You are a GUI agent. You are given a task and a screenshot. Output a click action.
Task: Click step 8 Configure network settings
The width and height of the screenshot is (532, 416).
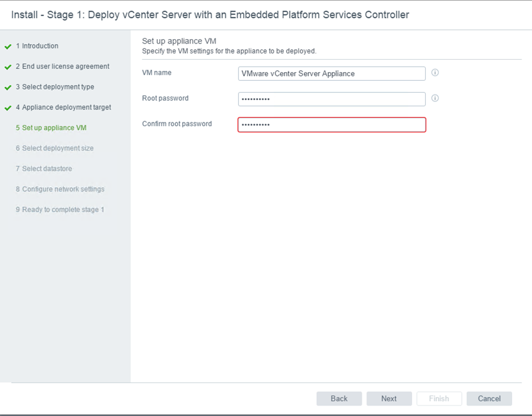pos(60,190)
